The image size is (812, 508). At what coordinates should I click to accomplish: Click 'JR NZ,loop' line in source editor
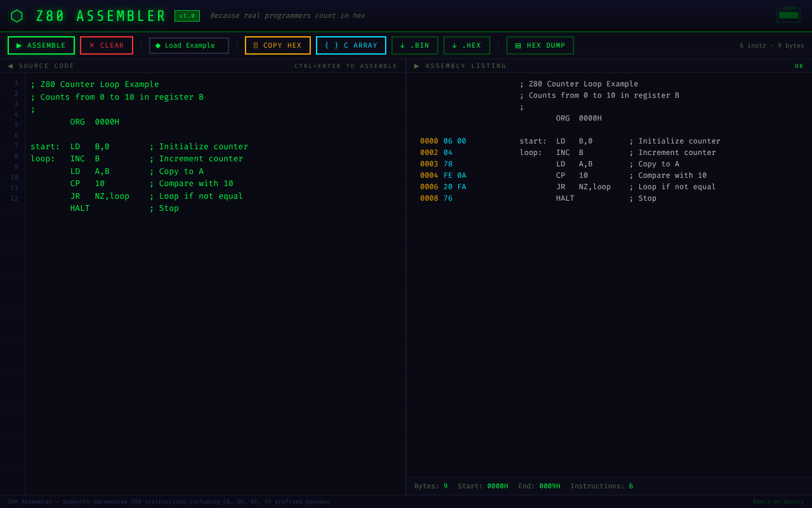100,196
